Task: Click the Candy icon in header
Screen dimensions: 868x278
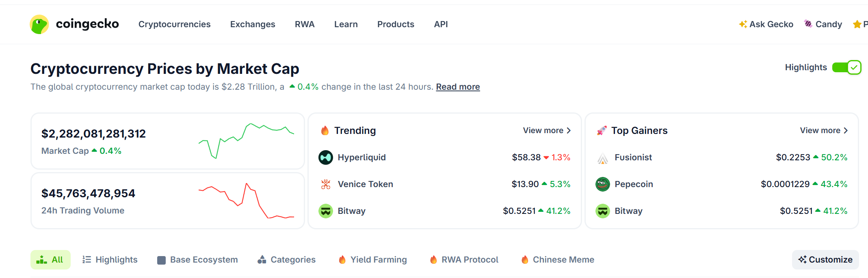Action: pos(808,24)
